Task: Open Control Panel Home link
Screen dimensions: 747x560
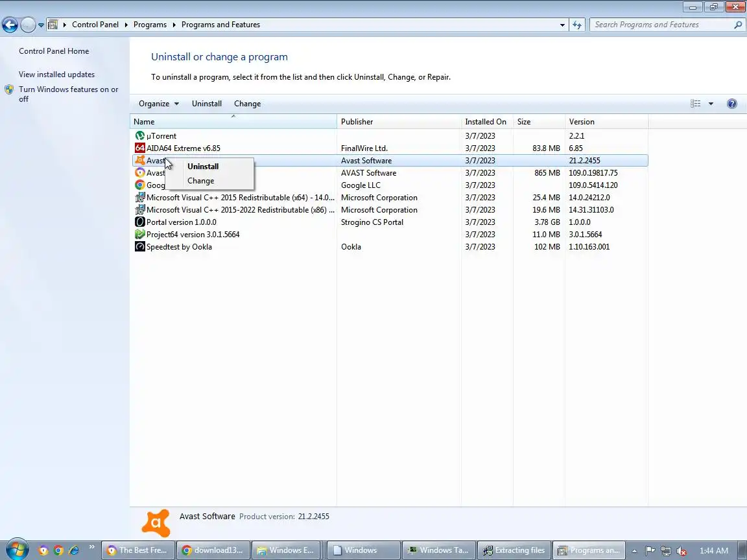Action: pos(54,51)
